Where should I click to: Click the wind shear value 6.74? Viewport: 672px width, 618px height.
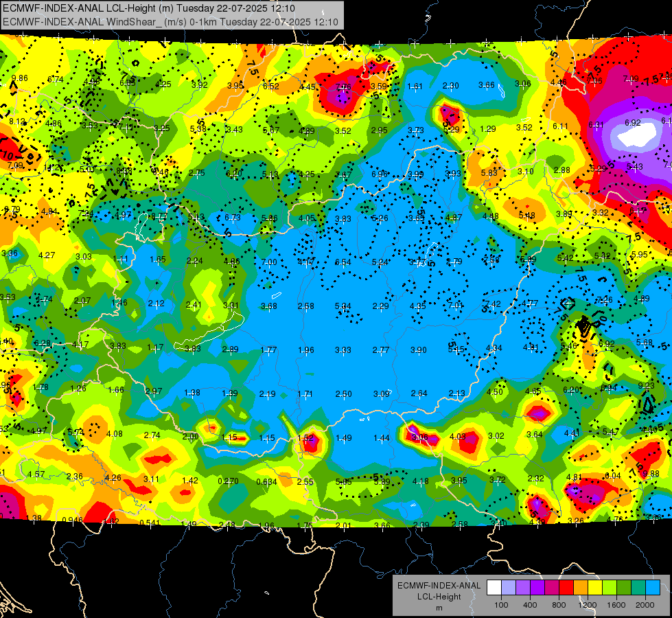click(56, 80)
